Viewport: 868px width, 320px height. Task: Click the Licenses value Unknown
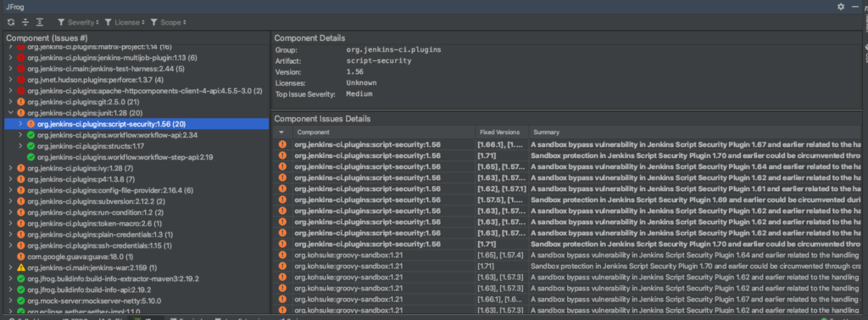click(361, 82)
